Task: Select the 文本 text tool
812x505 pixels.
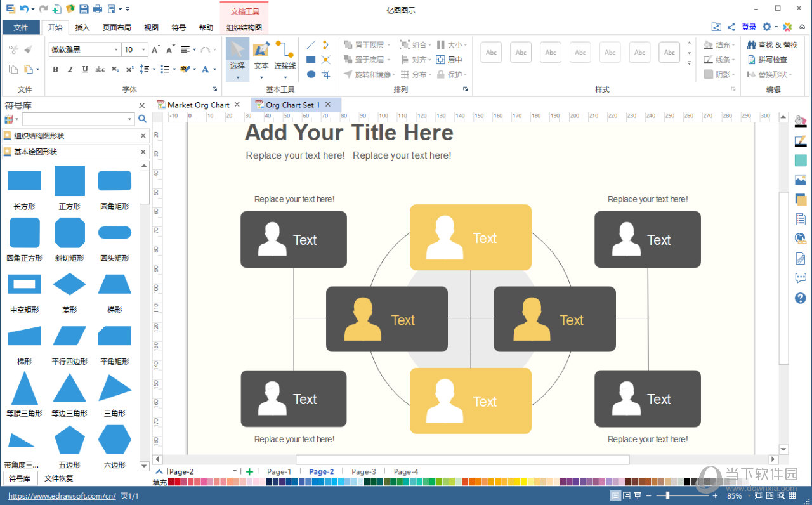Action: click(x=261, y=58)
